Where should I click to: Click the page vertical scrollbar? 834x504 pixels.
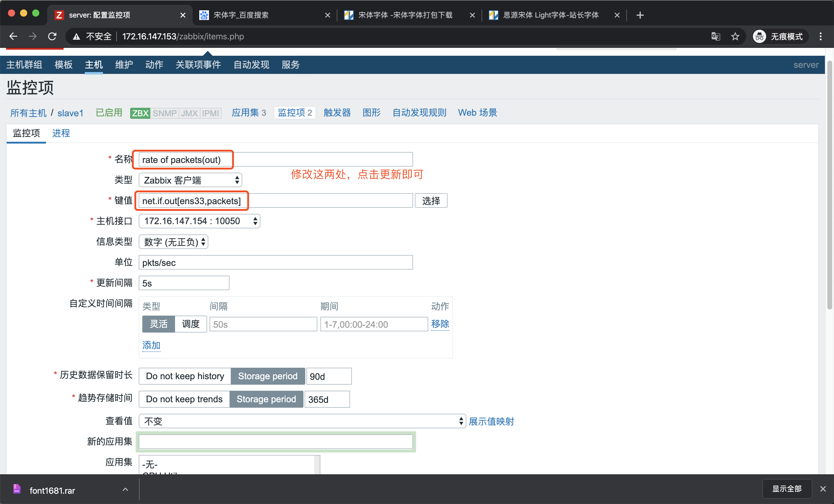(829, 185)
